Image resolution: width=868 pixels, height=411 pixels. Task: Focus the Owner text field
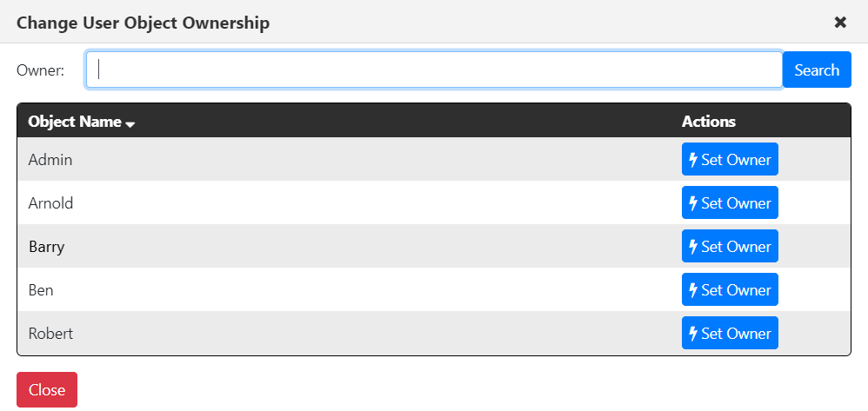(434, 70)
